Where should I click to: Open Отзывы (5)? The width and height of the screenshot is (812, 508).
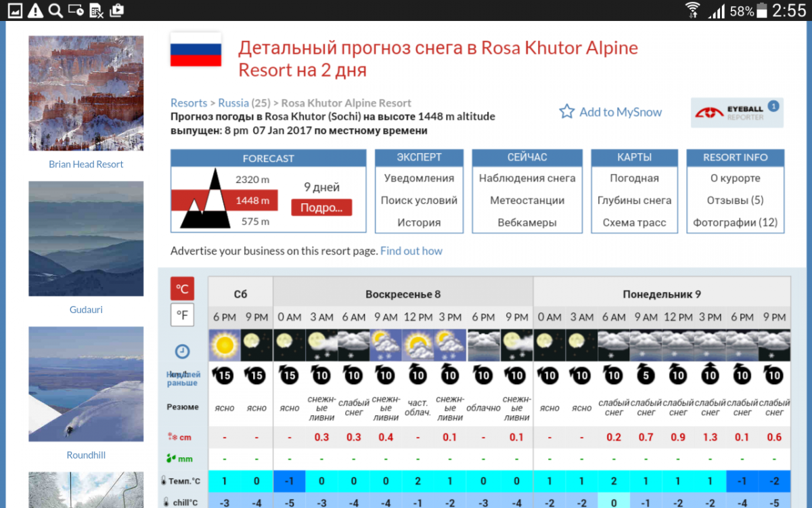click(x=736, y=200)
